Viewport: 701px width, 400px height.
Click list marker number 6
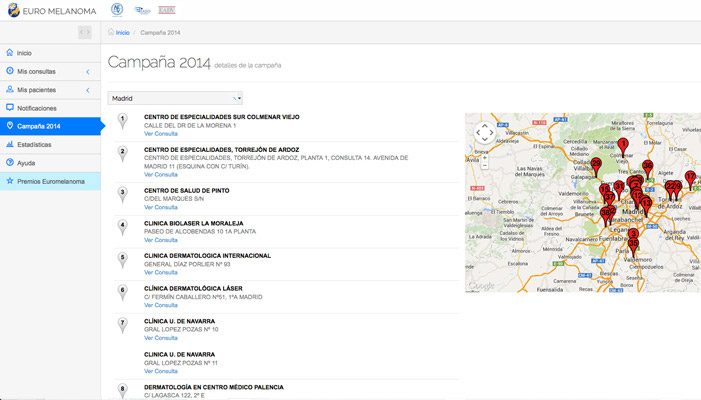tap(122, 293)
